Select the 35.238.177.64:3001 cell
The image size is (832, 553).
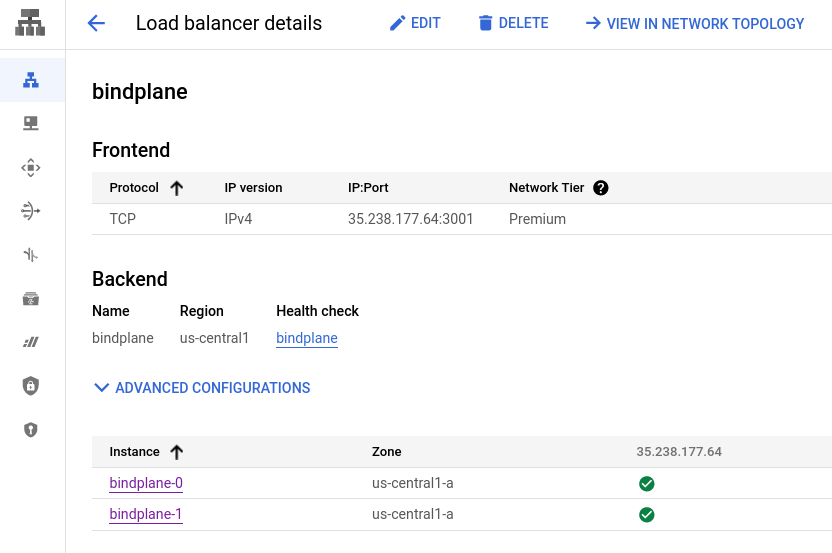410,219
